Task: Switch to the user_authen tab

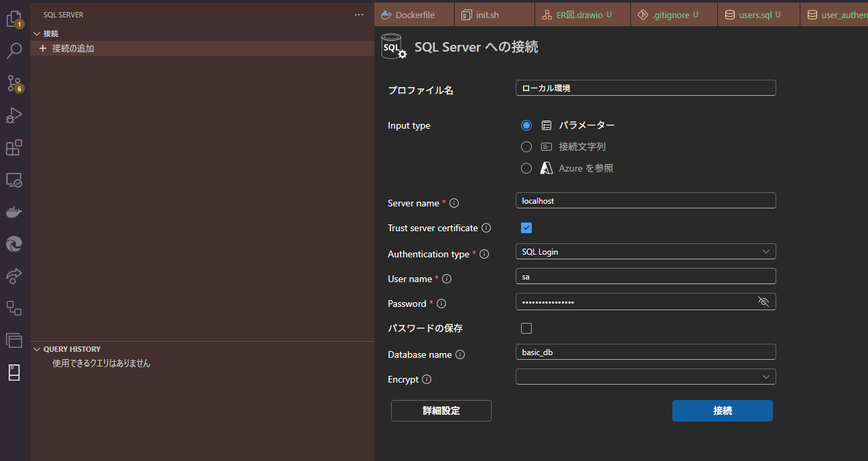Action: (835, 15)
